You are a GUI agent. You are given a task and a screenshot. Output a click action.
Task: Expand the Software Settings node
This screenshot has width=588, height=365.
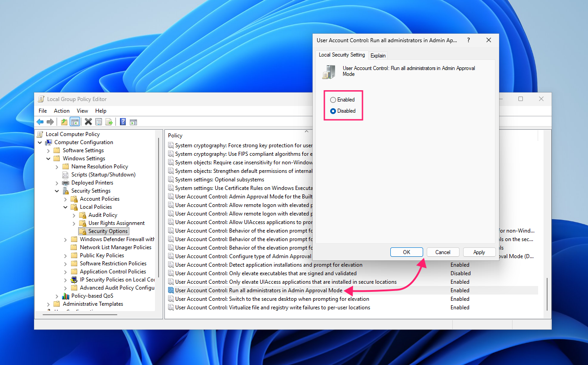(x=49, y=150)
